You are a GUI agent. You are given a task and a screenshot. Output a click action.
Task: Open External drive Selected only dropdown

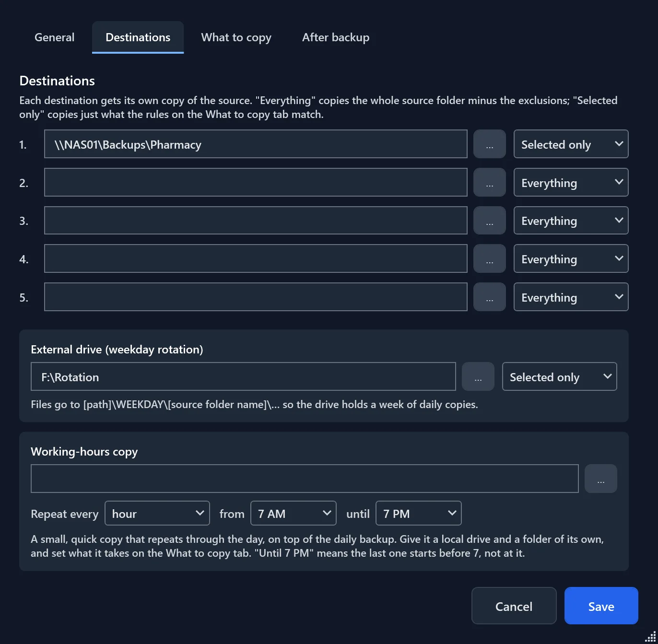[560, 376]
